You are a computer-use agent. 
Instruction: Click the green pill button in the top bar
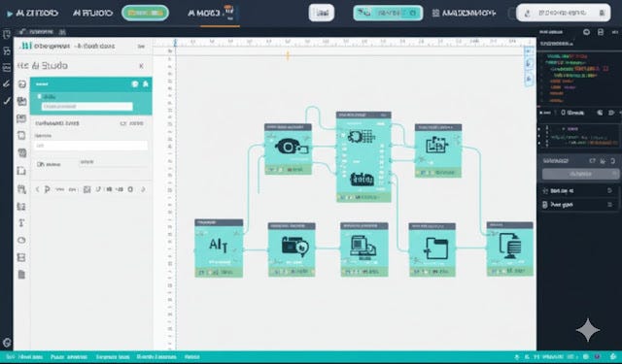(145, 13)
